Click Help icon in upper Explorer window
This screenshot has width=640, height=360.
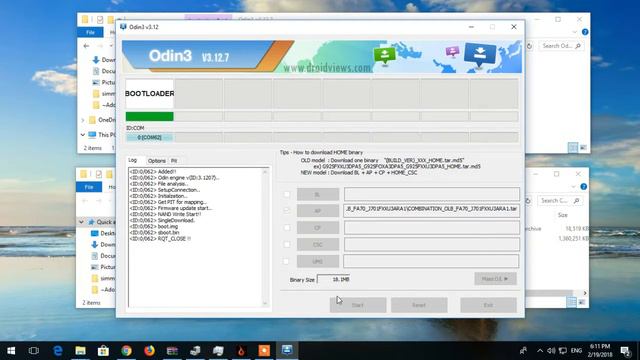[x=585, y=32]
